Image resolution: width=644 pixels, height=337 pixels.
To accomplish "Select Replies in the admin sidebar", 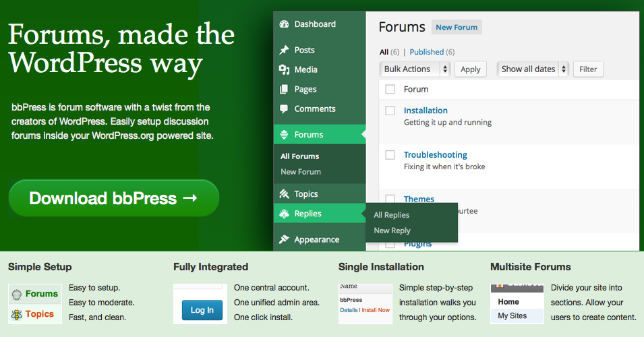I will point(320,214).
